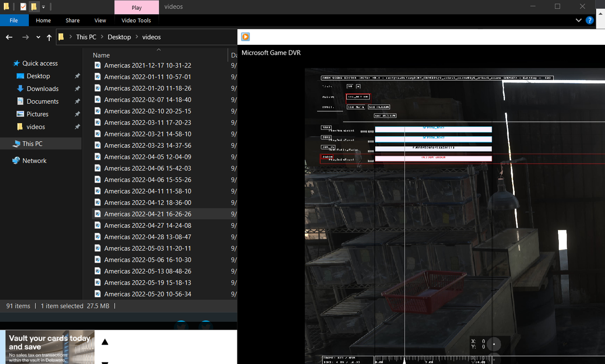Click the pin icon beside Downloads
Screen dimensions: 605x364
pyautogui.click(x=77, y=89)
